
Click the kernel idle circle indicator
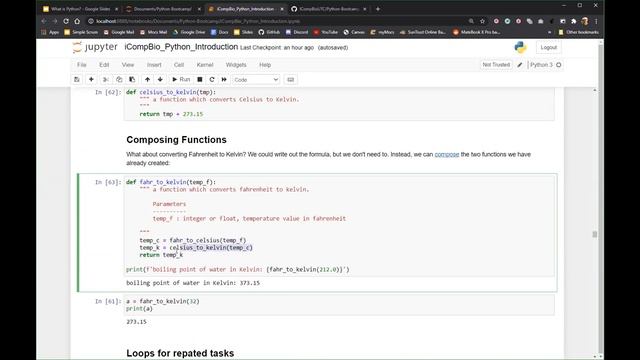coord(559,65)
